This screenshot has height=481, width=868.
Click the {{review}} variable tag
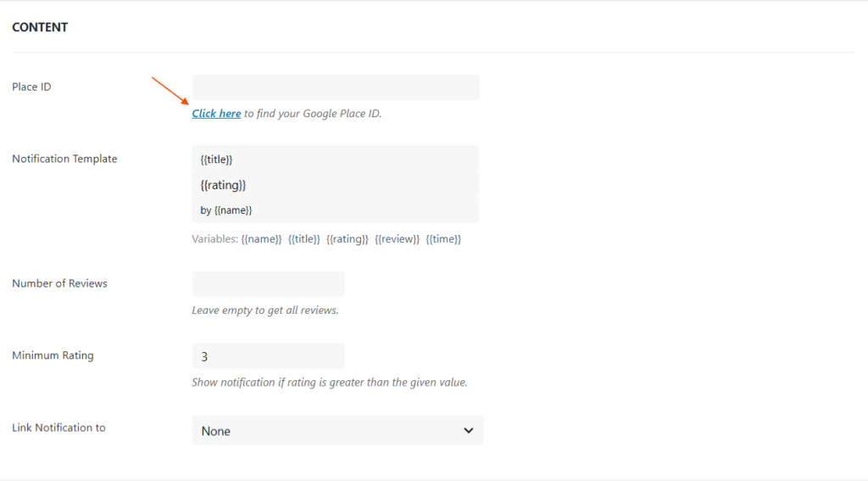(397, 239)
